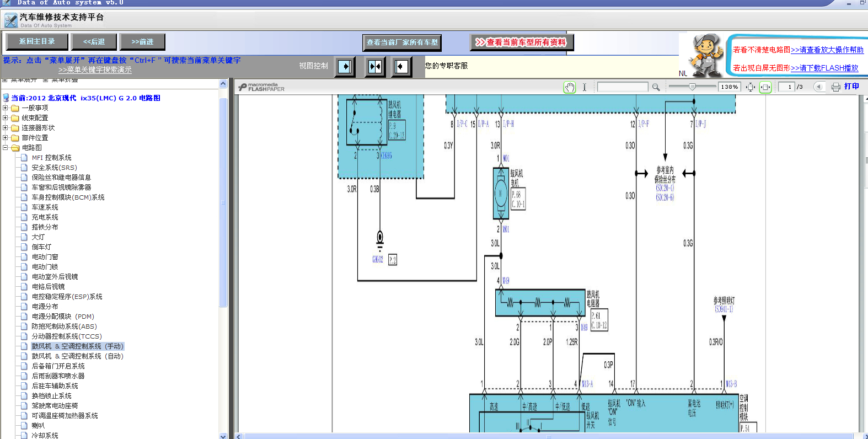Screen dimensions: 868x439
Task: Open 后备箱门开启系统 tree item
Action: coord(58,366)
